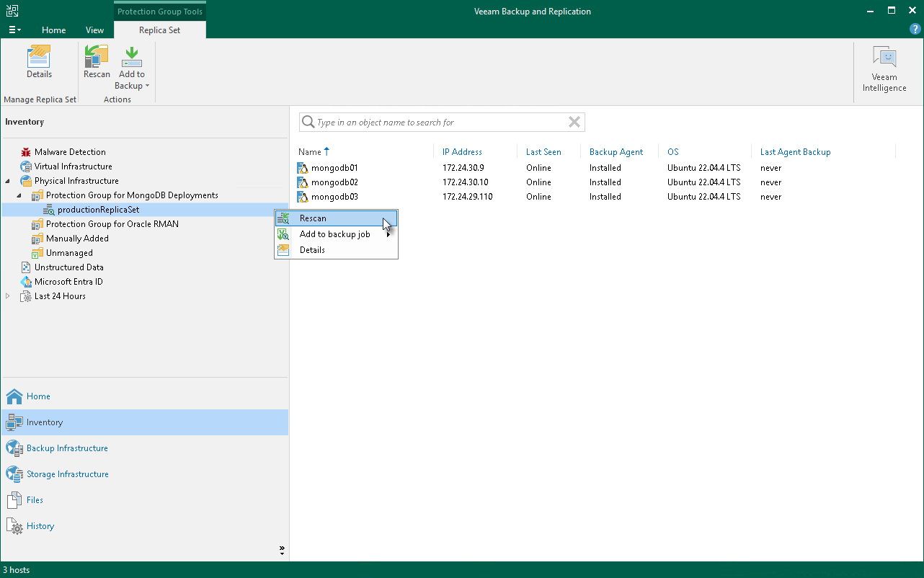This screenshot has width=924, height=578.
Task: Choose Rescan from the context menu
Action: click(313, 218)
